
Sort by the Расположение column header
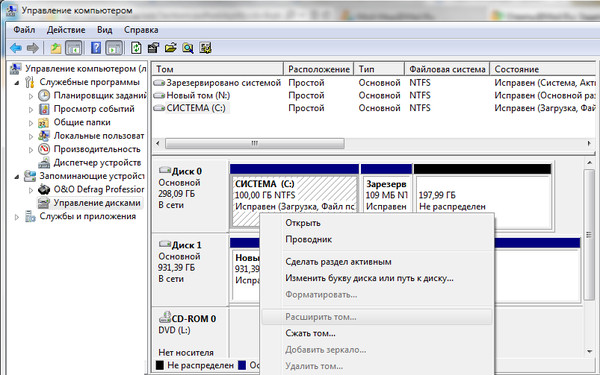(x=319, y=69)
